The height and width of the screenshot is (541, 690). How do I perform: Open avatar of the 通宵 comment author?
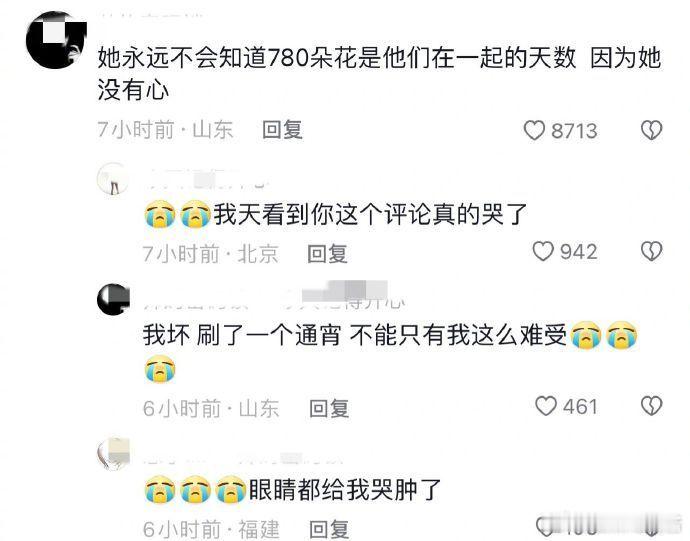click(x=113, y=299)
